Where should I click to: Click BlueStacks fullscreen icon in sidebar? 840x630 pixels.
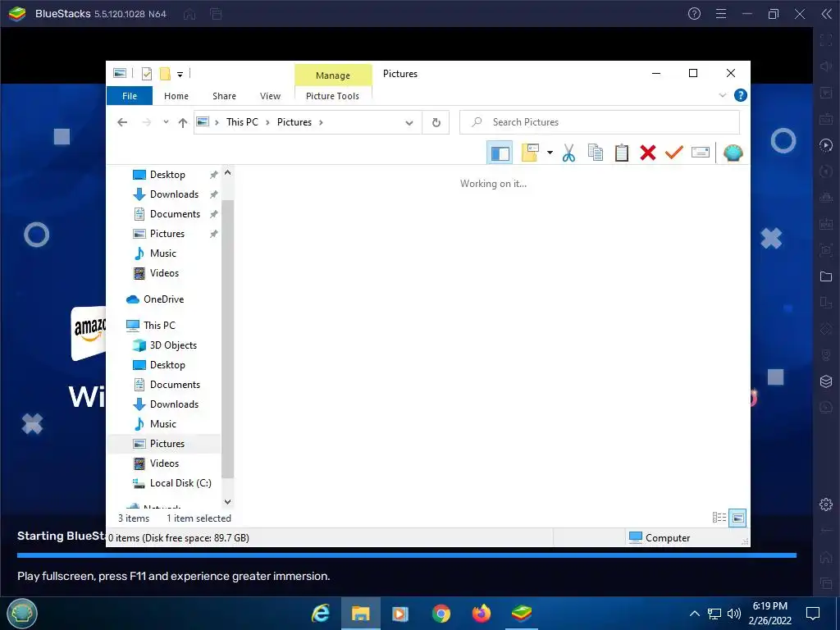click(x=826, y=39)
